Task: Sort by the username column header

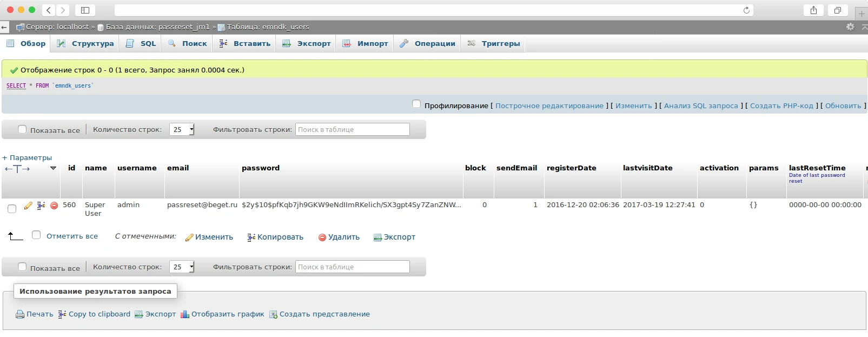Action: tap(137, 168)
